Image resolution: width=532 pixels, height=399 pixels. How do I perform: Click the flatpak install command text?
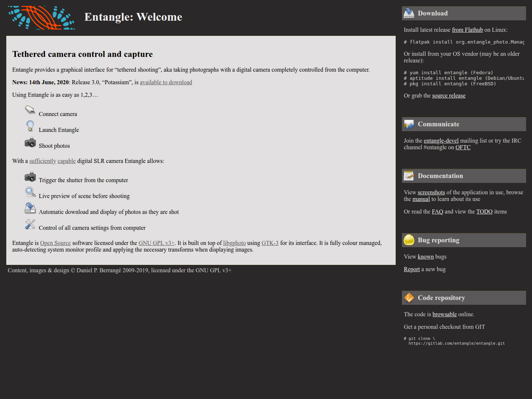click(464, 42)
